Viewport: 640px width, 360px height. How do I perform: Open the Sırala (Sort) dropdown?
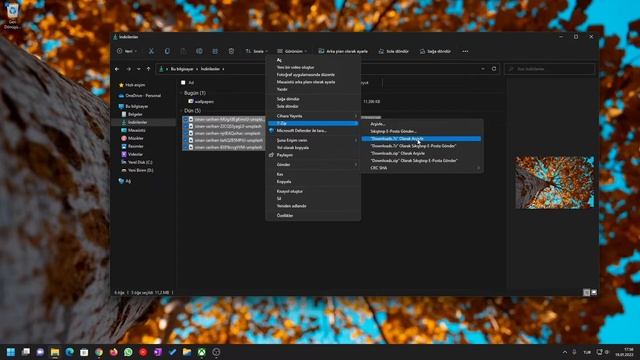pos(256,51)
